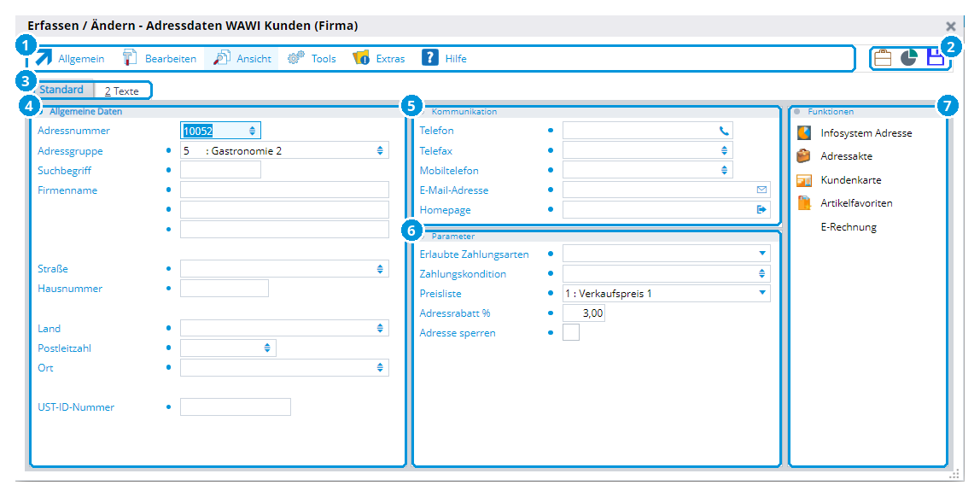Open the Land selection list

(x=380, y=328)
